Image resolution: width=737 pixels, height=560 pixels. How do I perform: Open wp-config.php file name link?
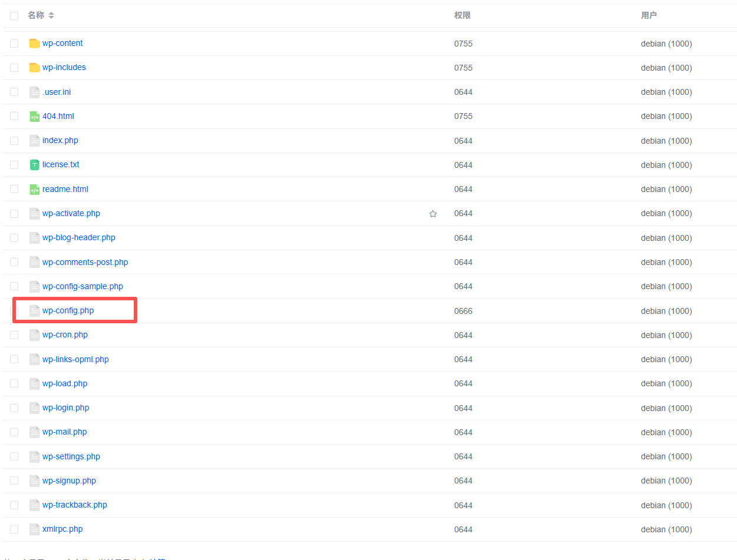point(68,310)
